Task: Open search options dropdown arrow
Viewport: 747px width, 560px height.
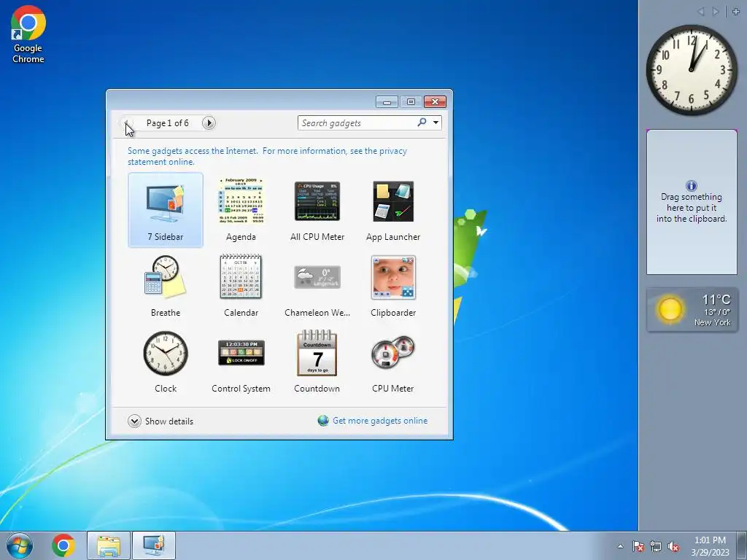Action: click(x=436, y=122)
